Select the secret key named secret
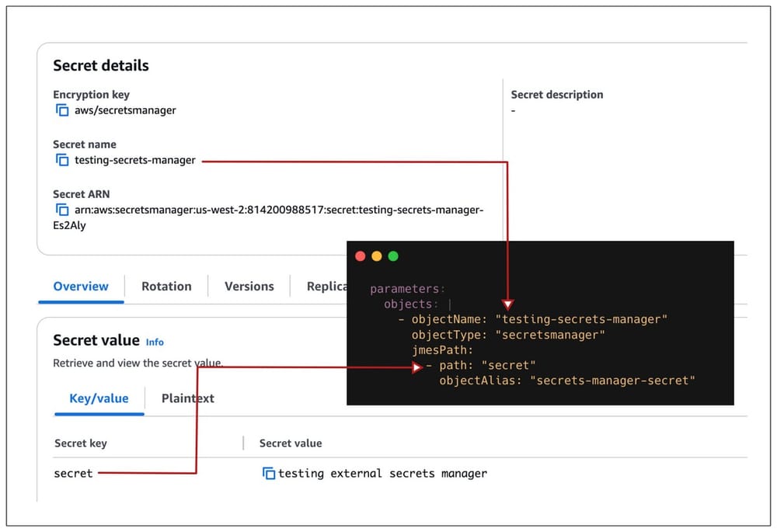777x532 pixels. pyautogui.click(x=73, y=473)
